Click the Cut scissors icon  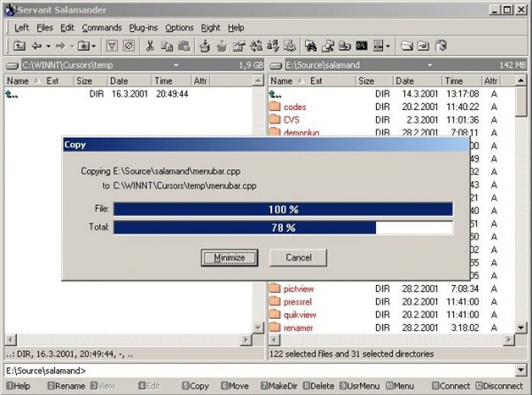pyautogui.click(x=150, y=46)
